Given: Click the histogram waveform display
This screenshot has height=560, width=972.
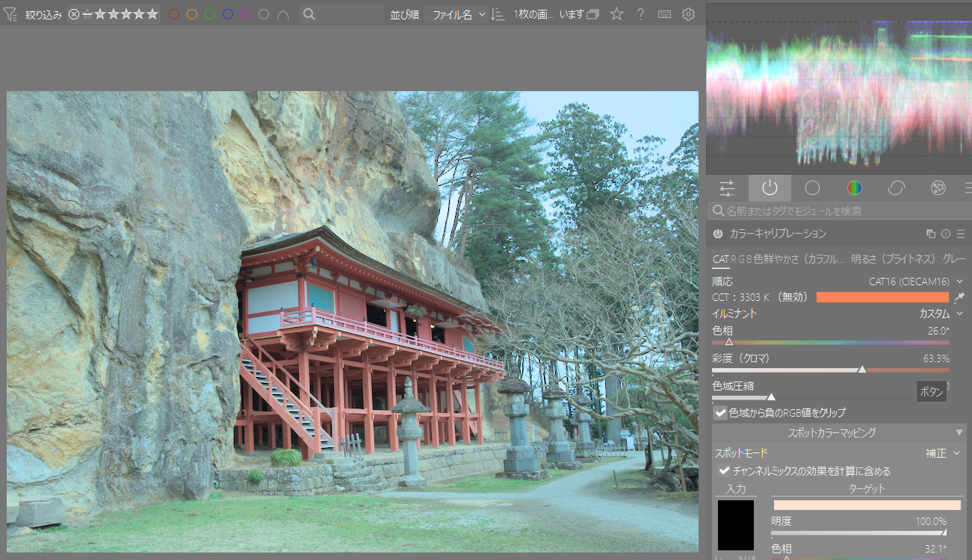Looking at the screenshot, I should 839,88.
